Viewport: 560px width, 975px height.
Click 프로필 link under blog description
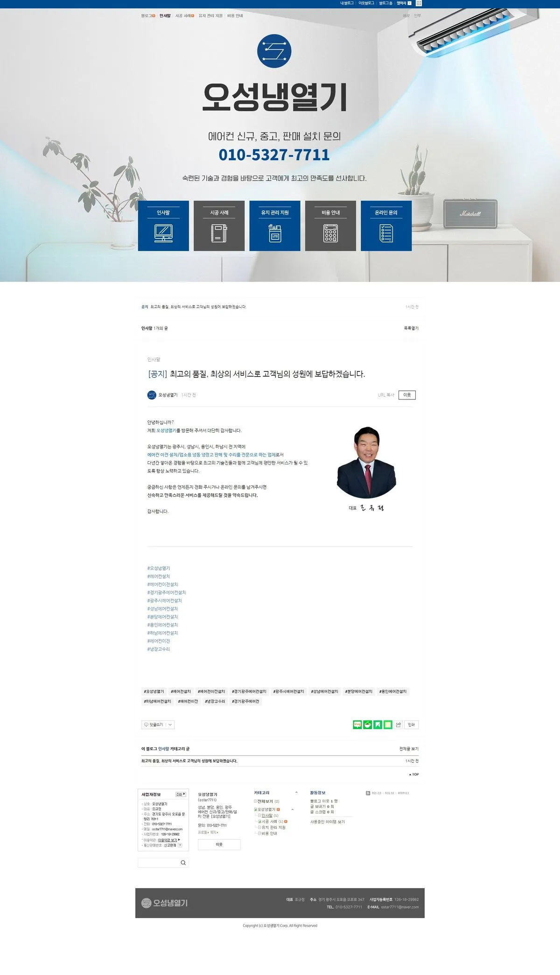202,832
